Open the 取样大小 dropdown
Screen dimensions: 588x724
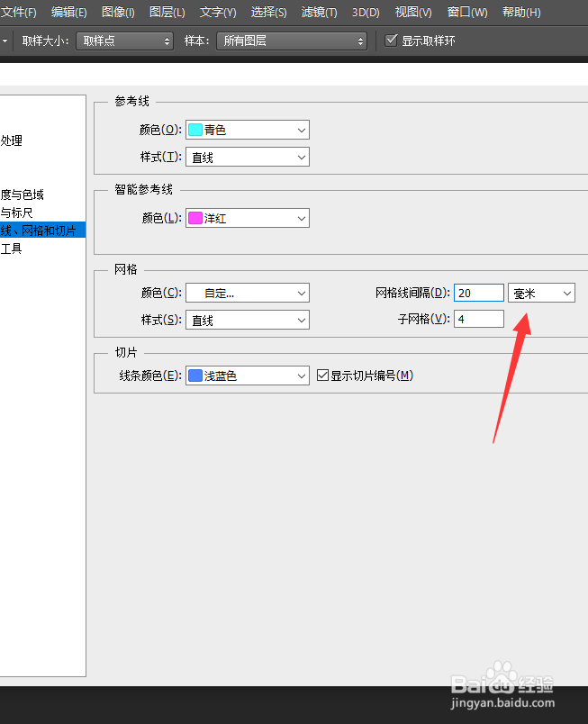124,41
